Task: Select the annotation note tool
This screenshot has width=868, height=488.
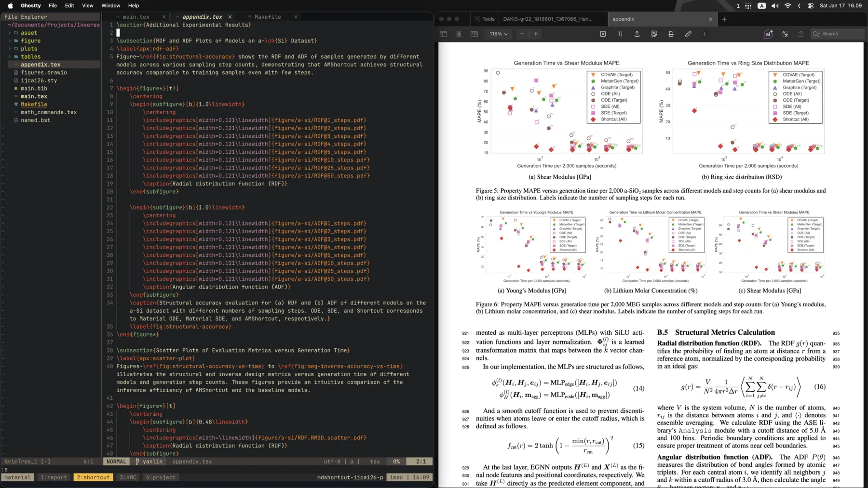Action: pos(654,34)
